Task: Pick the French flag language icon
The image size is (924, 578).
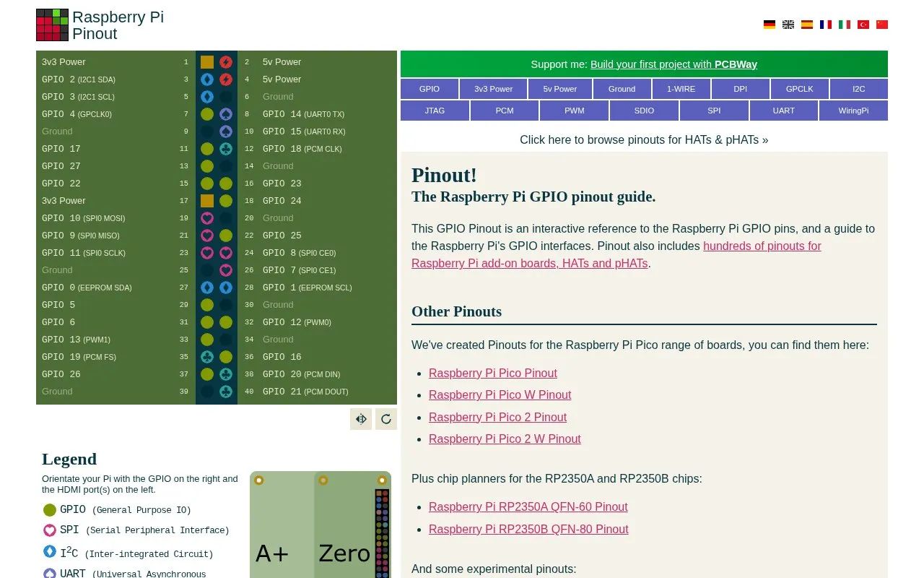Action: tap(826, 25)
